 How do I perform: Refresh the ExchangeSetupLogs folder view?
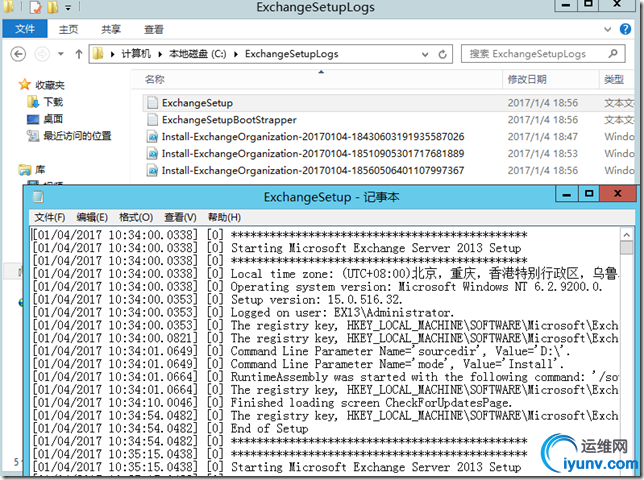[x=442, y=54]
